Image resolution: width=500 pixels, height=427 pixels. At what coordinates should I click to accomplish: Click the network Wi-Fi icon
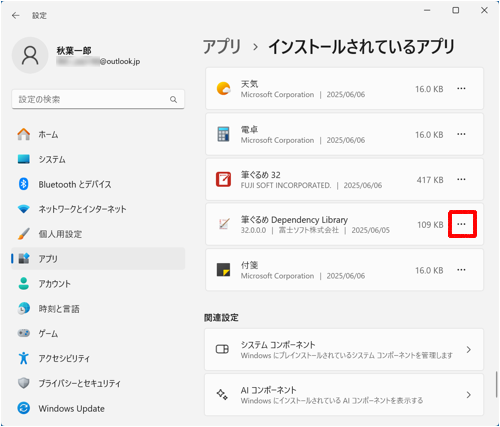click(24, 209)
